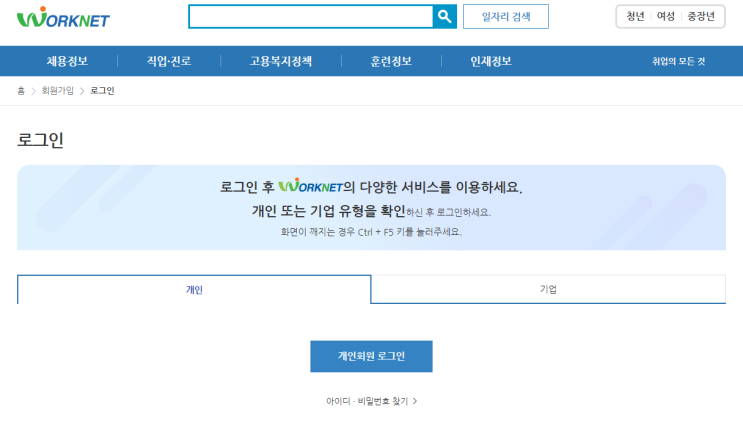Open the 인재정보 menu
Screen dimensions: 743x423
491,61
